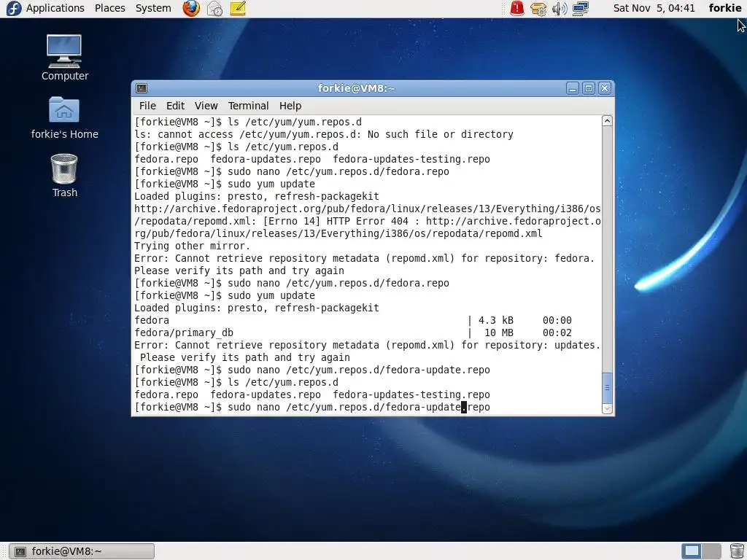The width and height of the screenshot is (747, 560).
Task: Click the terminal scrollbar up arrow
Action: pyautogui.click(x=607, y=121)
